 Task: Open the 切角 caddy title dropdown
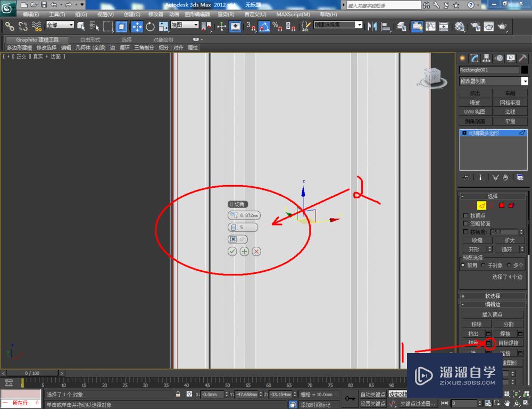[x=238, y=204]
